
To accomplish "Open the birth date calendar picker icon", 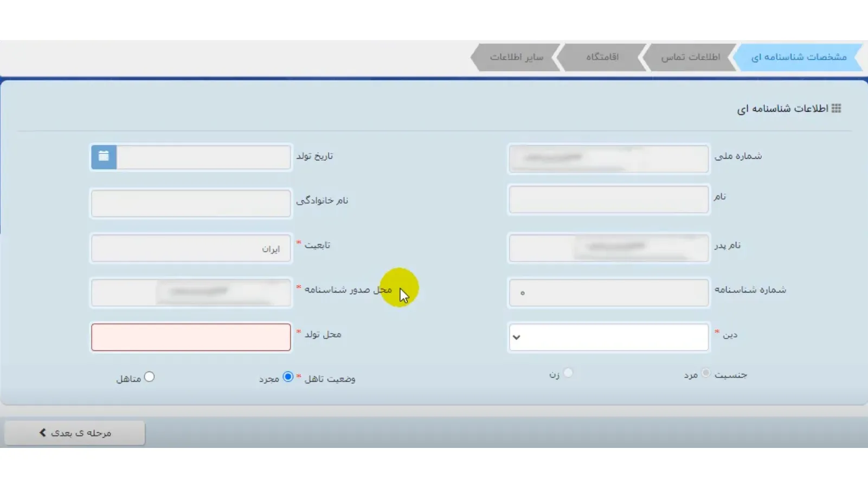I will pyautogui.click(x=104, y=157).
